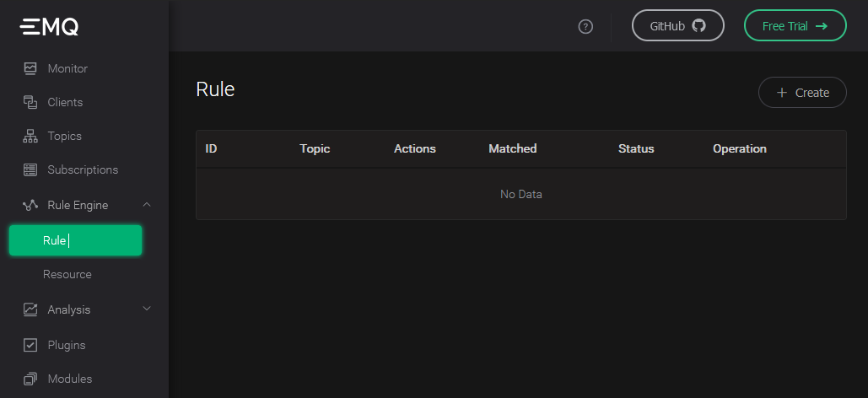Expand the Analysis menu chevron
The width and height of the screenshot is (868, 398).
[x=147, y=309]
